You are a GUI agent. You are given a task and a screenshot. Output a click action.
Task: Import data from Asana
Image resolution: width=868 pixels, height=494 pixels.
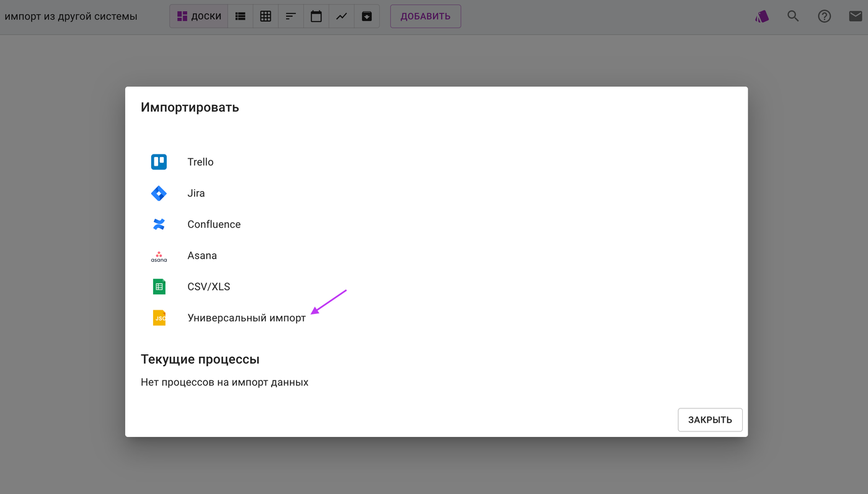click(201, 255)
